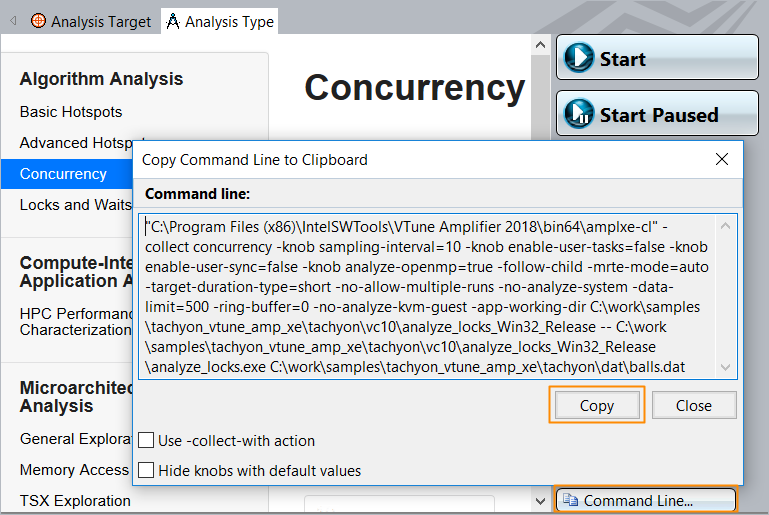Switch to the Analysis Target tab
This screenshot has width=769, height=515.
click(x=91, y=21)
